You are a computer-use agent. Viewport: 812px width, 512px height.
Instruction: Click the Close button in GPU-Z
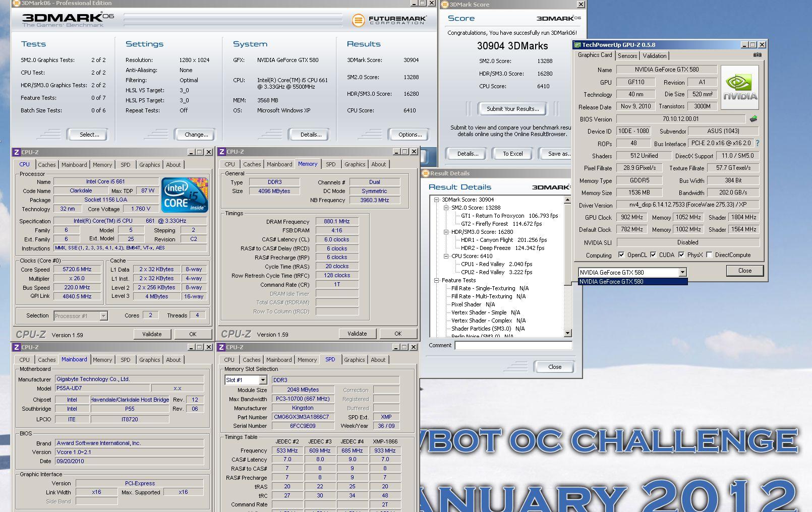(x=745, y=271)
